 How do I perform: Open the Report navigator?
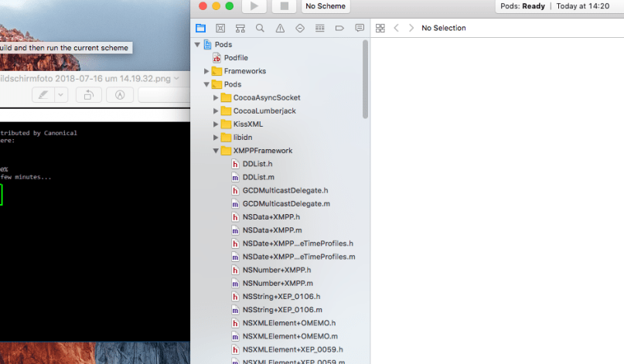point(360,28)
